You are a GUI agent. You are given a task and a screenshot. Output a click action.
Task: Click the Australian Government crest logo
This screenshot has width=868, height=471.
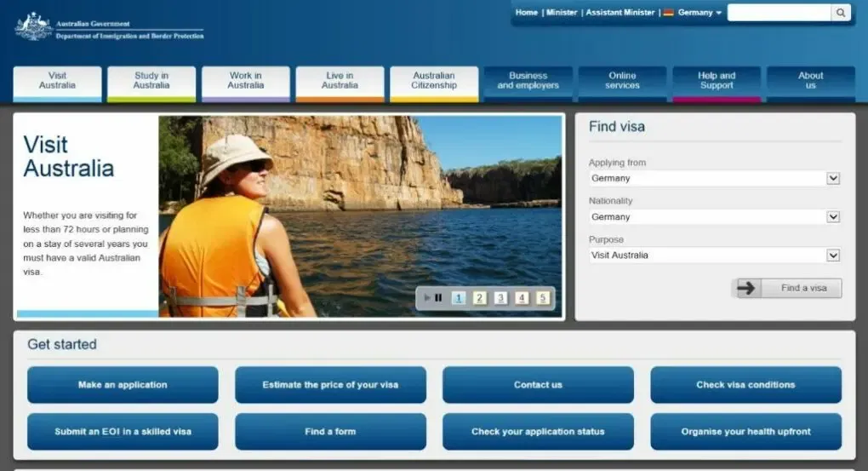click(33, 26)
